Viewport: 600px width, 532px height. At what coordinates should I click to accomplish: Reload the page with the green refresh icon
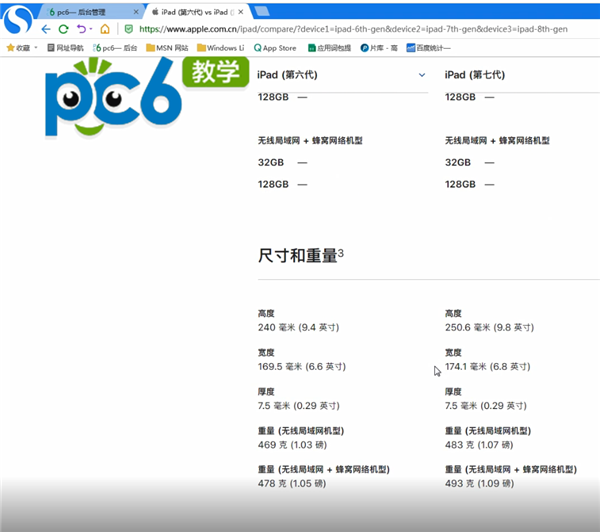[x=64, y=29]
